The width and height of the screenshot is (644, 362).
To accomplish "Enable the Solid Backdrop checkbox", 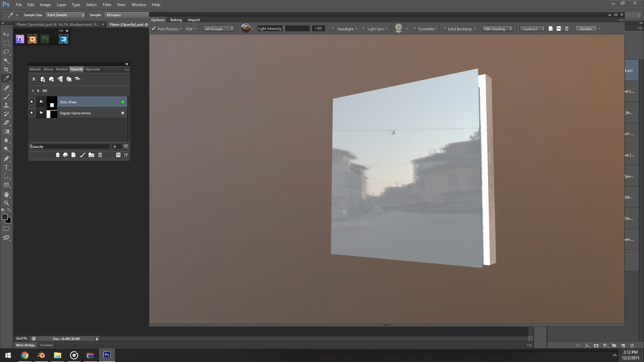I will click(444, 28).
